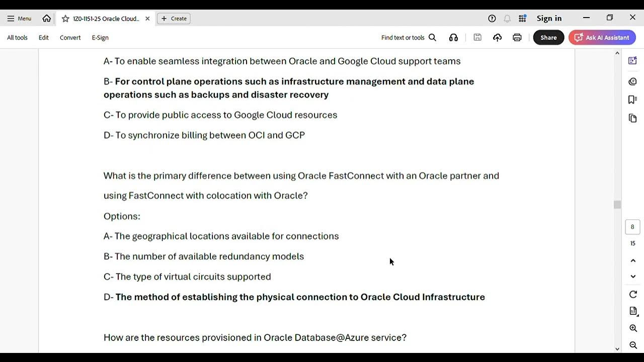This screenshot has width=644, height=362.
Task: Click the total page count 15
Action: point(632,243)
